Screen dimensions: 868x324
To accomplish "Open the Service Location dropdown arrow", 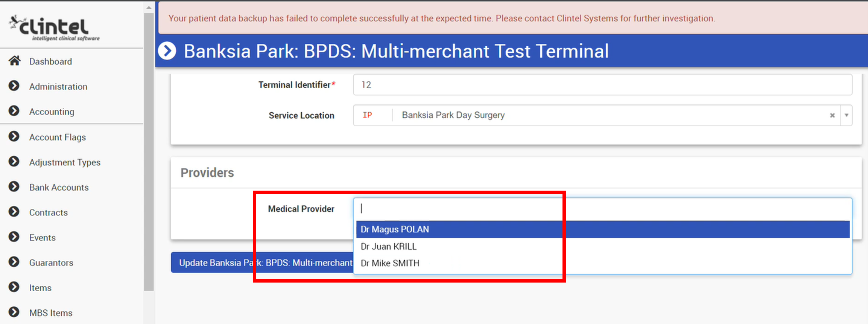I will coord(846,115).
